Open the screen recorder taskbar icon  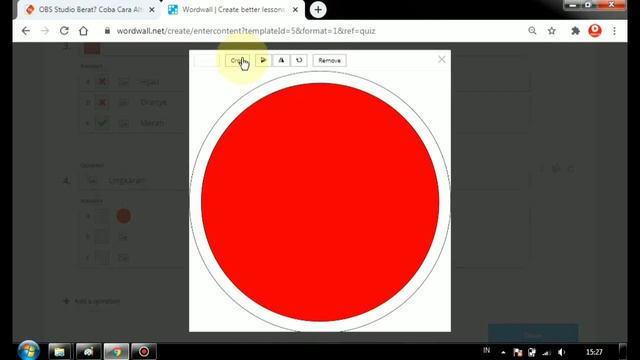(144, 351)
